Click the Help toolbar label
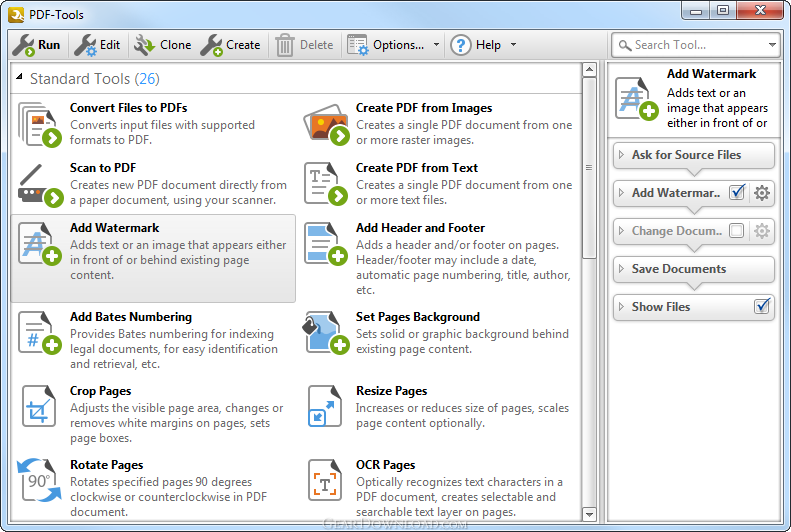791x532 pixels. coord(488,45)
